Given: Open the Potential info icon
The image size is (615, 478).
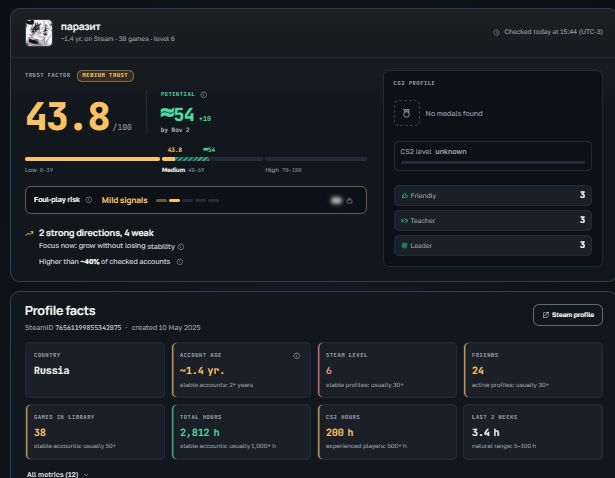Looking at the screenshot, I should pos(204,95).
